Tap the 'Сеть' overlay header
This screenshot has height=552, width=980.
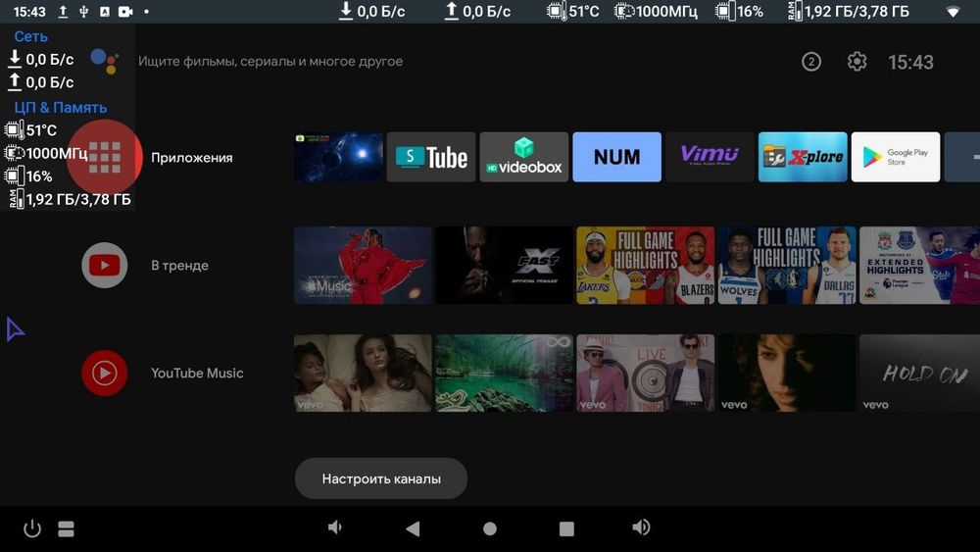pos(30,36)
